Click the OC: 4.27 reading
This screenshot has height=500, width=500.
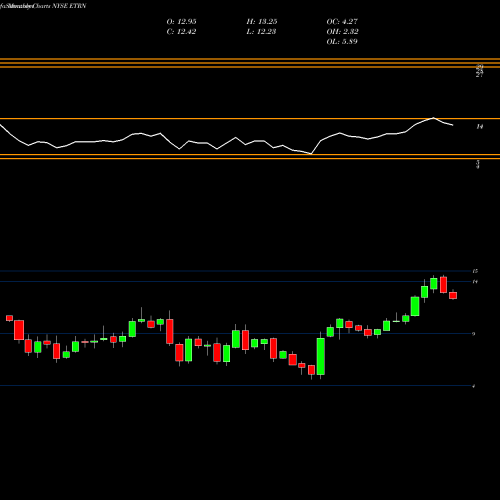342,22
